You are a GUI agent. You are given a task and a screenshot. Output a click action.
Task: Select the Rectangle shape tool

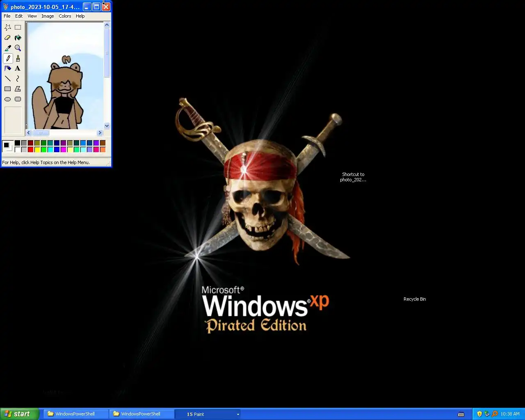pyautogui.click(x=7, y=89)
